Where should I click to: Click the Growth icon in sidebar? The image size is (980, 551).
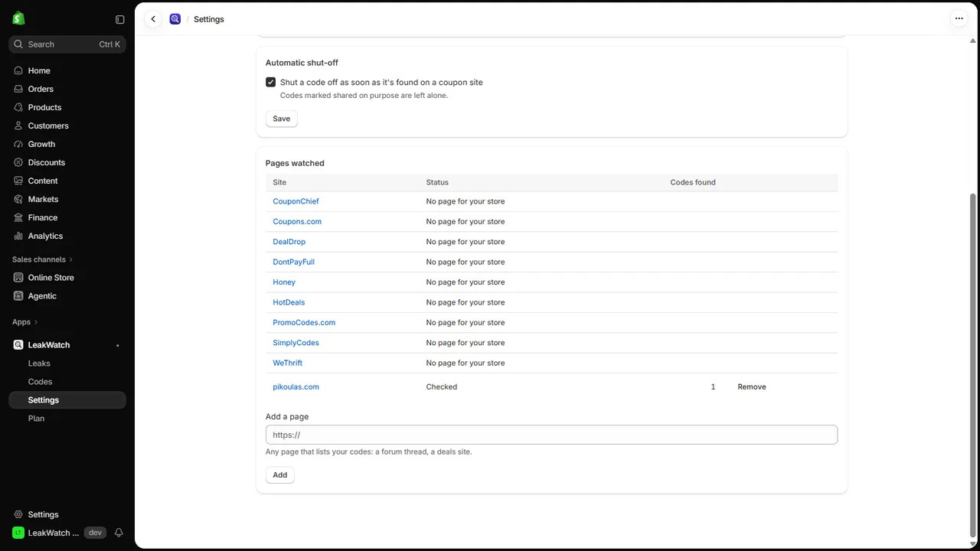pyautogui.click(x=18, y=144)
